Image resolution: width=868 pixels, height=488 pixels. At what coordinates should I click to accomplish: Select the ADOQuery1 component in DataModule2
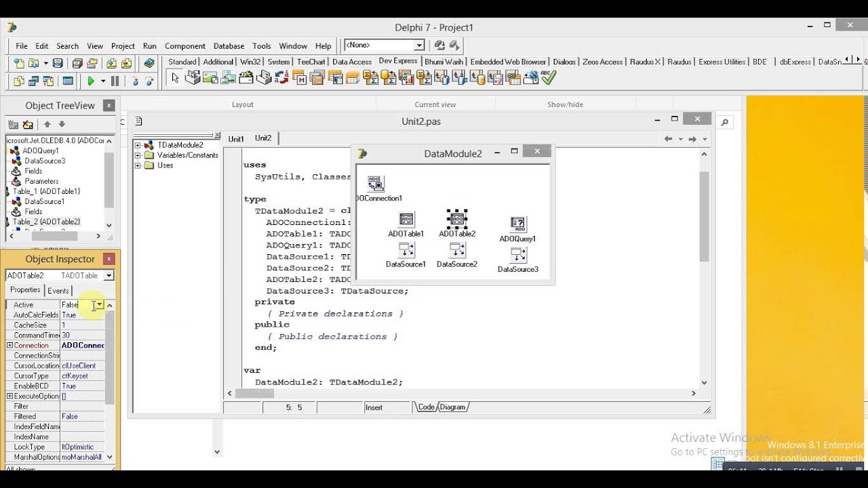pos(518,224)
